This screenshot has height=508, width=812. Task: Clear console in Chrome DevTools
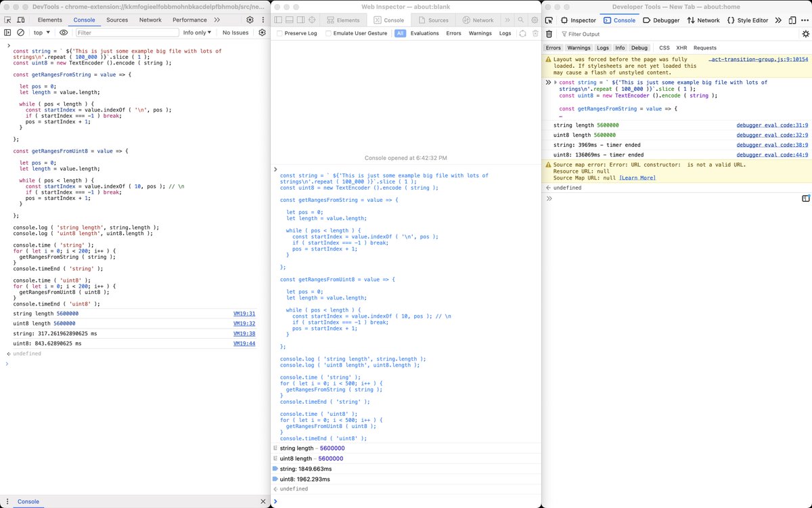21,33
